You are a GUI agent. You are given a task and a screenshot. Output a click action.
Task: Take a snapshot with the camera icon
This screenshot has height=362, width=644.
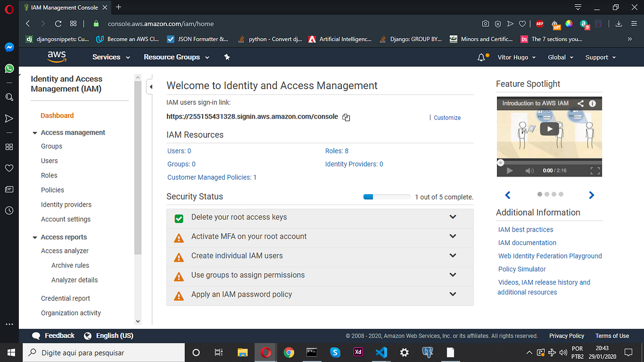485,24
